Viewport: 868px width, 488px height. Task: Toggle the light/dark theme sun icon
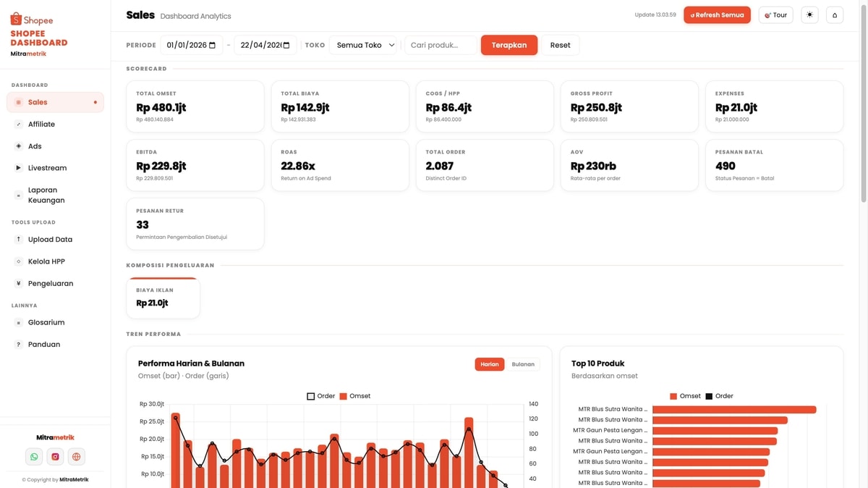tap(809, 15)
